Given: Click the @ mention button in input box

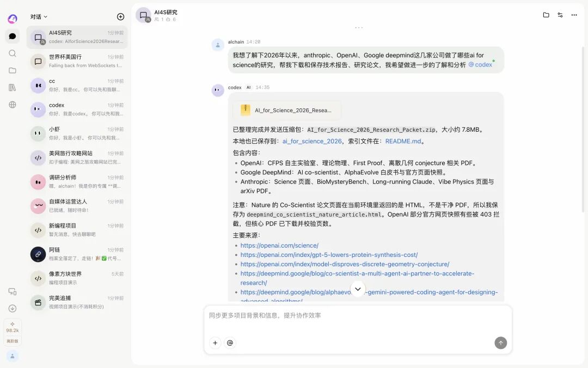Looking at the screenshot, I should click(x=230, y=343).
